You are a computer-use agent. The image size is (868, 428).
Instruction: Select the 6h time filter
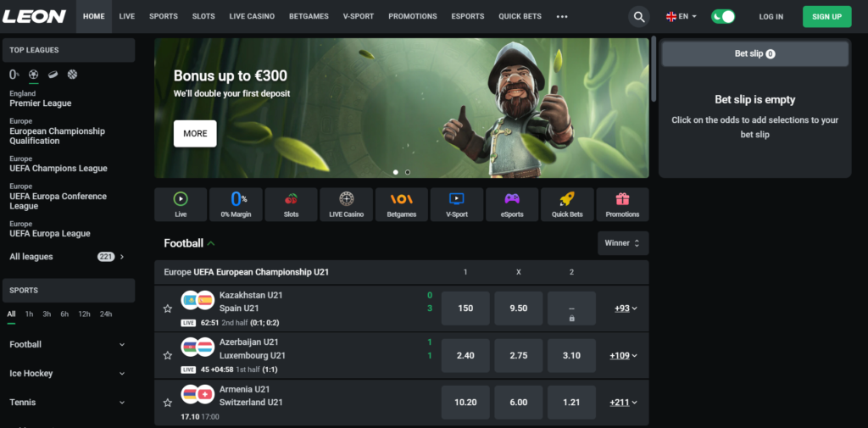(x=64, y=314)
